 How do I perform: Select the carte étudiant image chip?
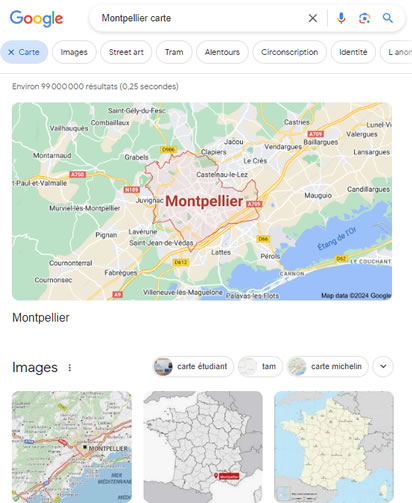pos(193,366)
